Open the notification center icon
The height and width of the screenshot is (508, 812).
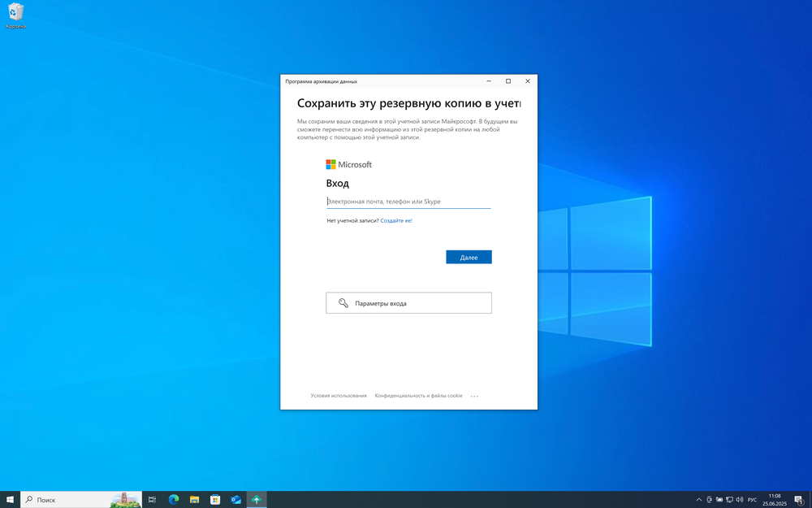(x=799, y=500)
